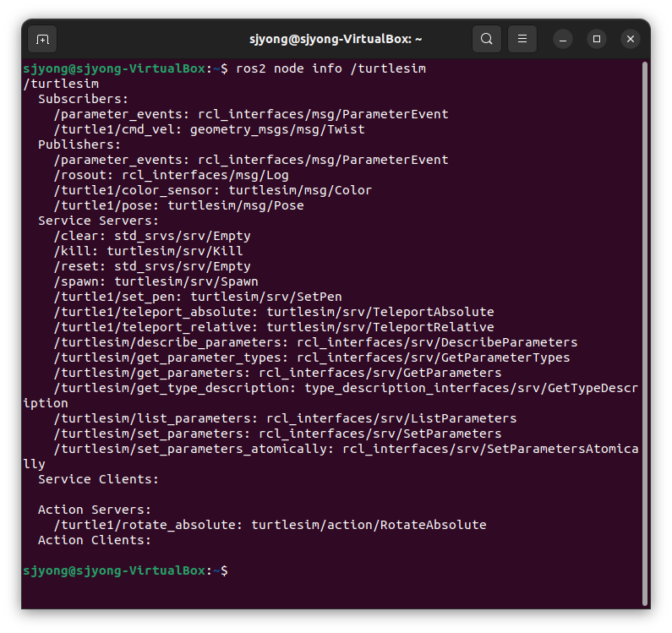Click the /turtle1/color_sensor line

pyautogui.click(x=212, y=190)
